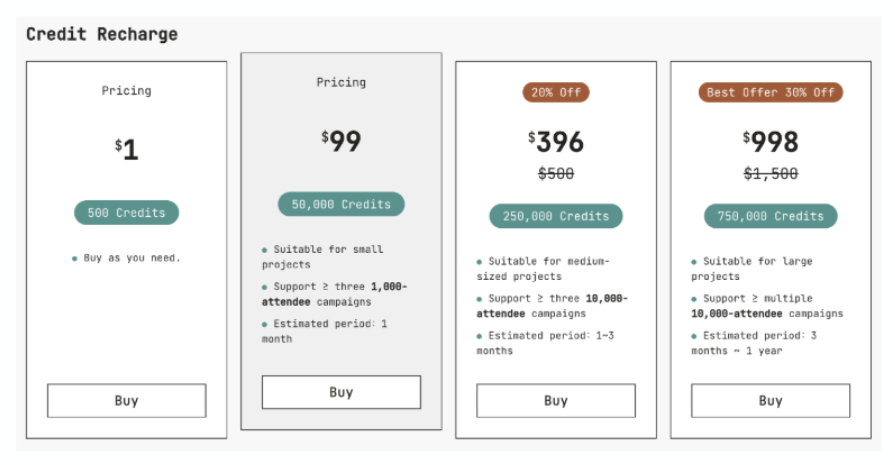Click the struck-through $1,500 price
The image size is (895, 465).
(771, 173)
